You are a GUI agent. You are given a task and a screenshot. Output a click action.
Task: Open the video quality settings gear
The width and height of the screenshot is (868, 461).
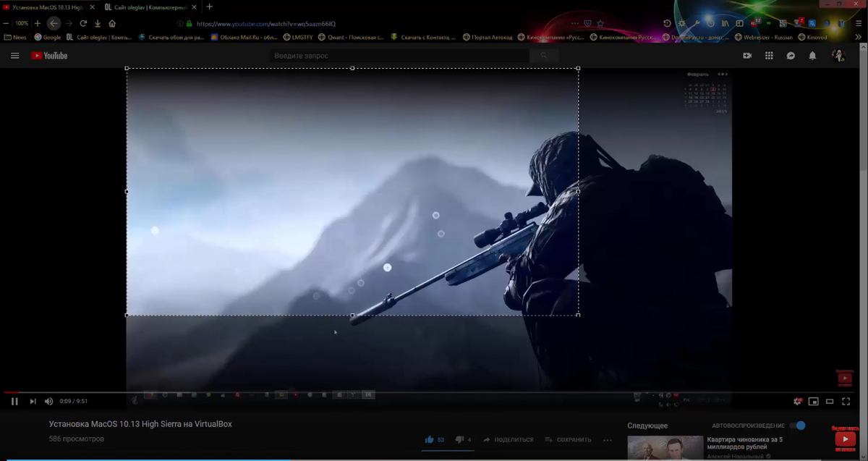(x=797, y=401)
